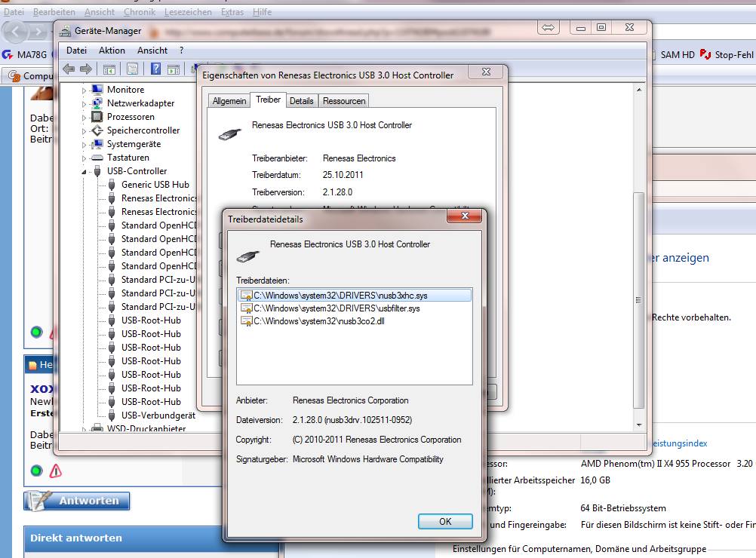The height and width of the screenshot is (558, 756).
Task: Click the usbfilter.sys file certificate icon
Action: point(247,308)
